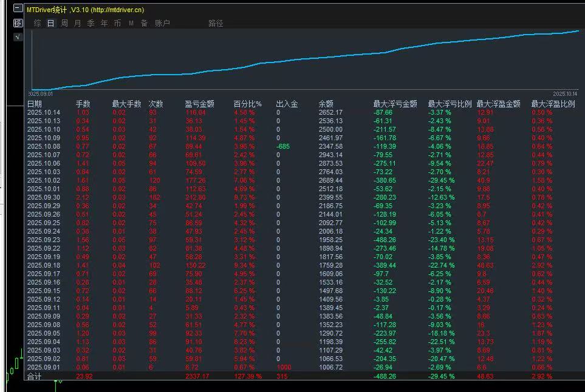Switch to the 年 yearly tab

[104, 23]
